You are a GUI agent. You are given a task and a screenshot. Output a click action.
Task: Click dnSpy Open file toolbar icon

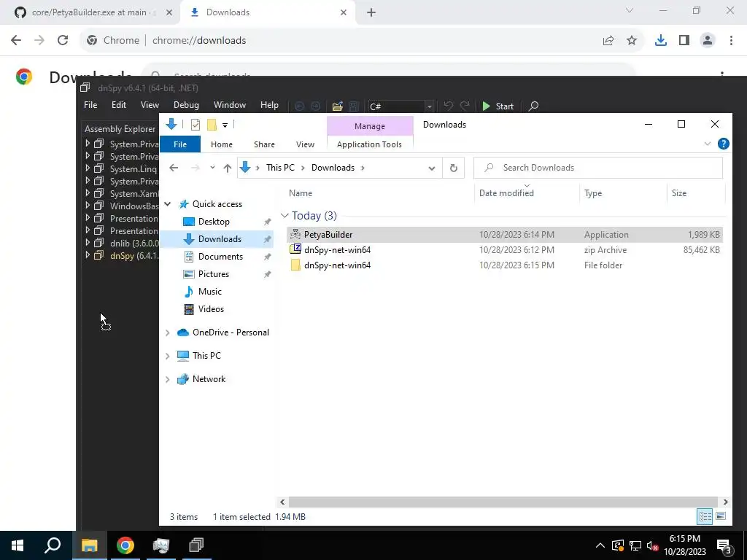pos(337,106)
